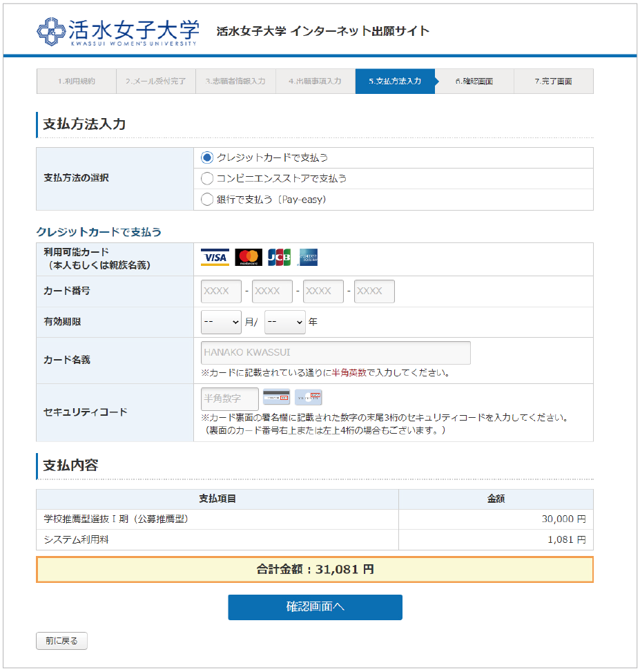Viewport: 640px width, 672px height.
Task: Open the expiration year dropdown
Action: pyautogui.click(x=284, y=322)
